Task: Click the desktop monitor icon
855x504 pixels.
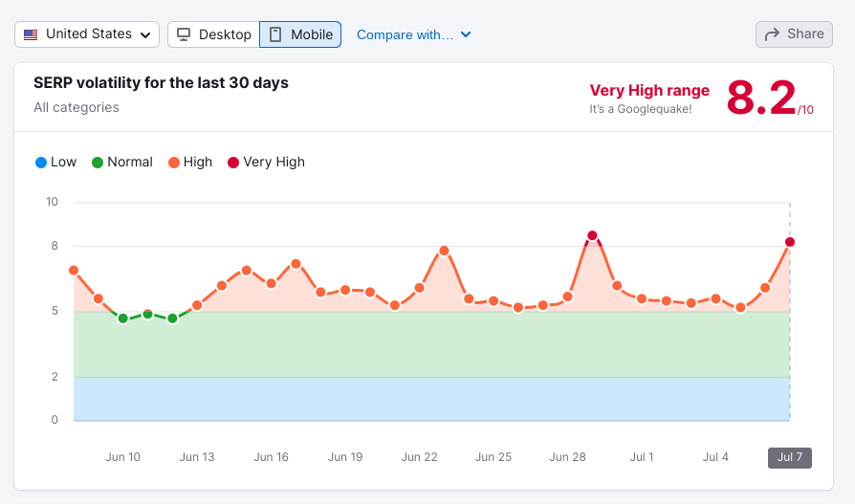Action: click(x=184, y=34)
